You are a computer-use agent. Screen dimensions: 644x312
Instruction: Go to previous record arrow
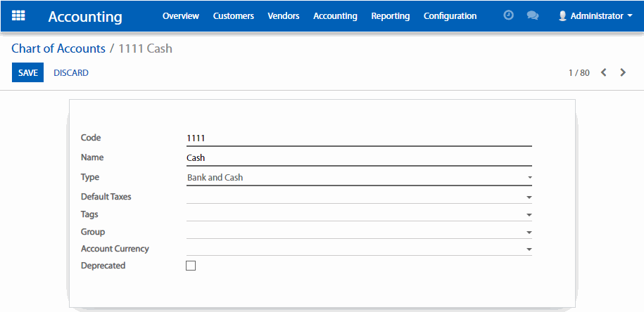[x=604, y=72]
